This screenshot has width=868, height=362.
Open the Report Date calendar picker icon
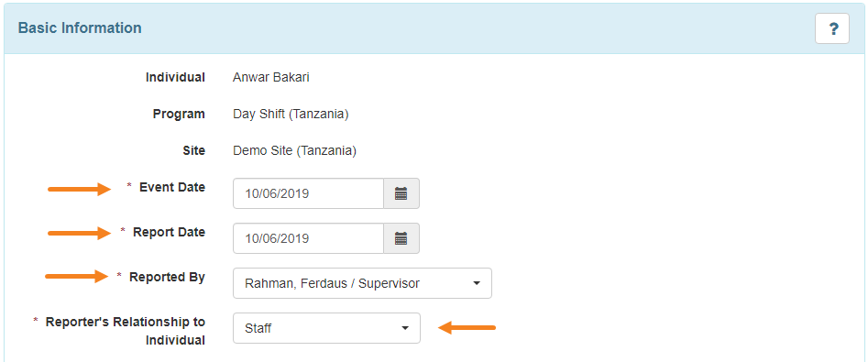click(x=401, y=238)
